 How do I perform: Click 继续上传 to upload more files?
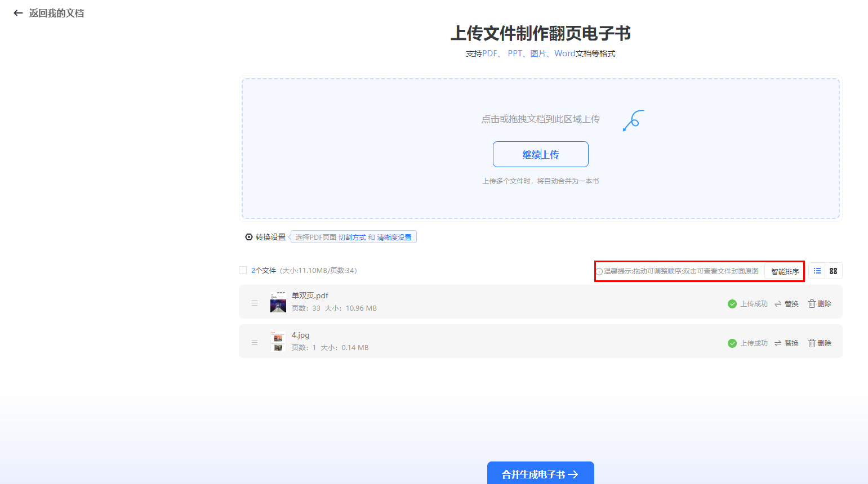(x=540, y=154)
